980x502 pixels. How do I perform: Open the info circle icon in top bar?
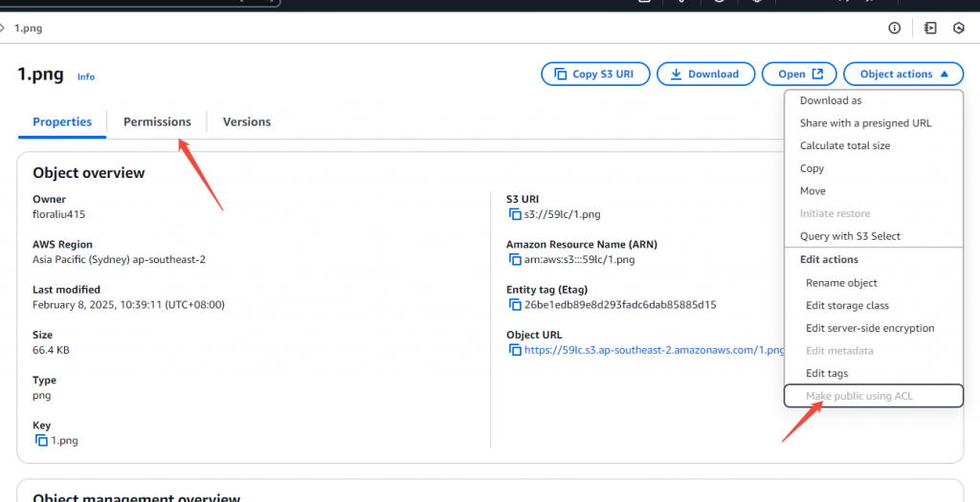(x=895, y=28)
